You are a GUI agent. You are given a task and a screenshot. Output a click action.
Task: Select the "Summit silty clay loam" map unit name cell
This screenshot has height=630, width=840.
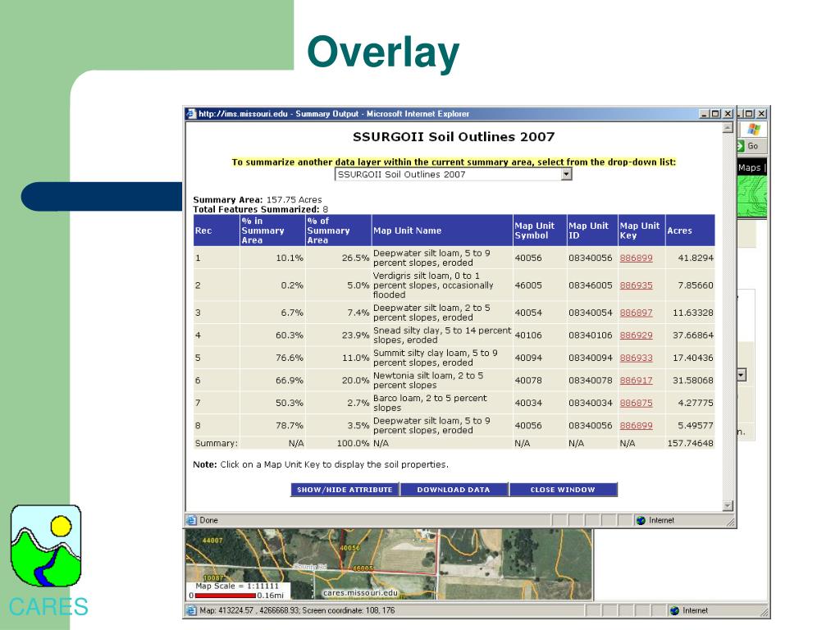click(x=442, y=358)
